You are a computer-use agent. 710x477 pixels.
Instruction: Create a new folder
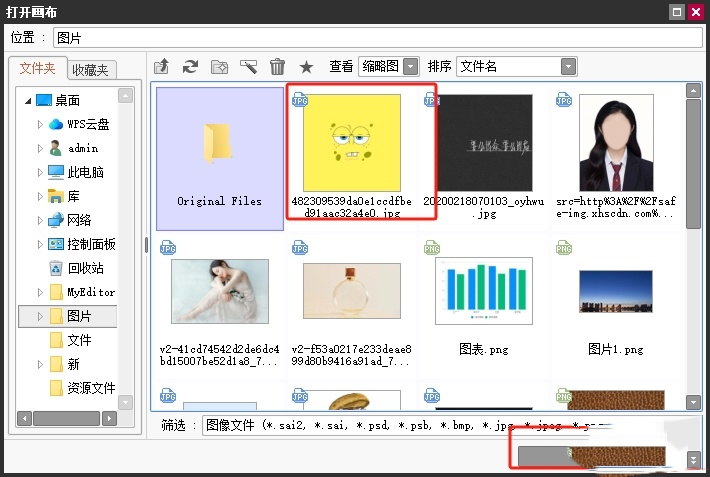(x=220, y=67)
